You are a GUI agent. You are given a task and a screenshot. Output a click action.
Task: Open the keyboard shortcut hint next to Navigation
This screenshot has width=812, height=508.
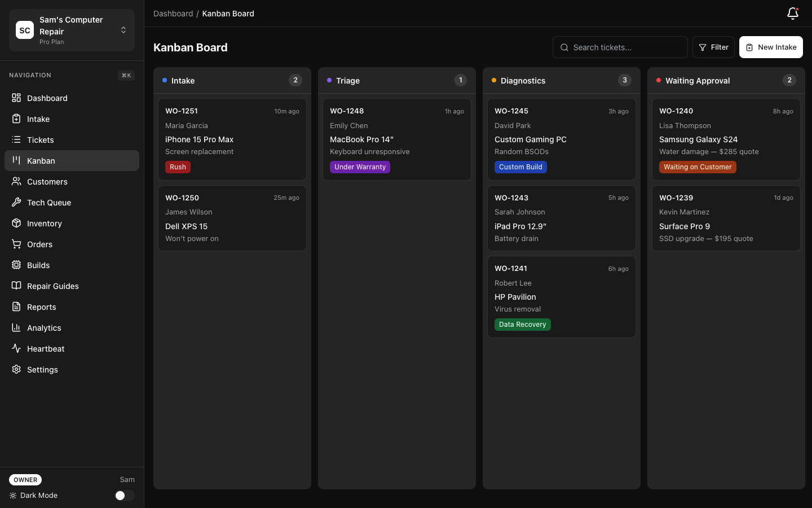(x=126, y=75)
